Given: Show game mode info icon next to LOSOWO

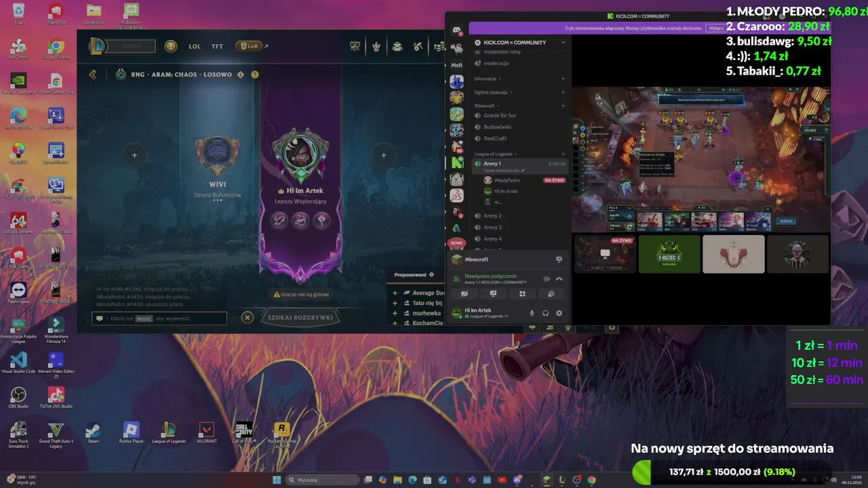Looking at the screenshot, I should (x=240, y=75).
